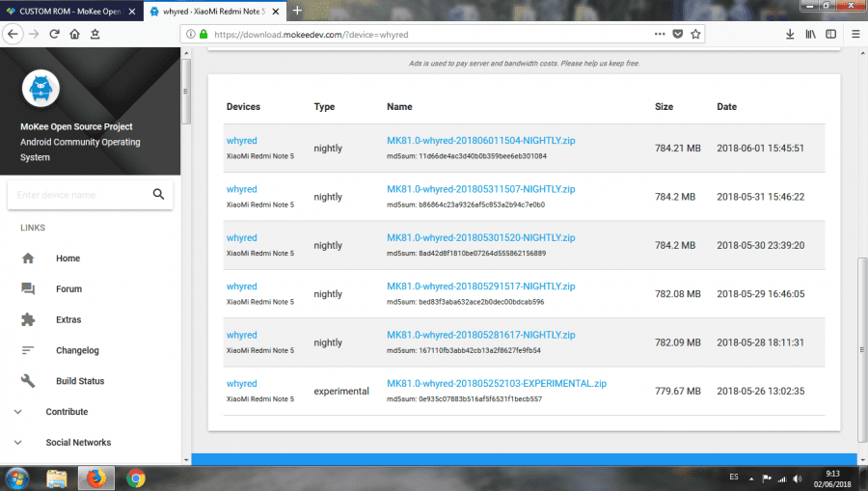Bookmark this page with the star icon
The height and width of the screenshot is (491, 868).
coord(695,35)
